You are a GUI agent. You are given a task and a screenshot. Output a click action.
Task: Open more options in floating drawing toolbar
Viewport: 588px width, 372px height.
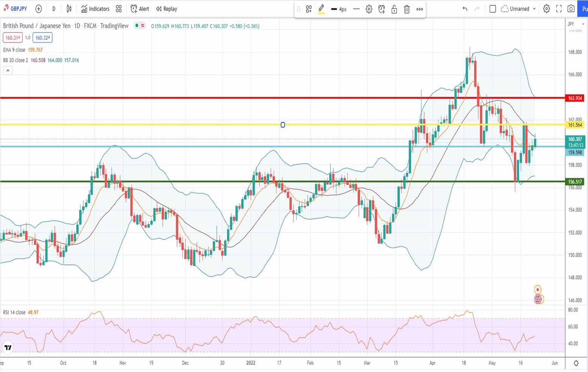(x=420, y=9)
